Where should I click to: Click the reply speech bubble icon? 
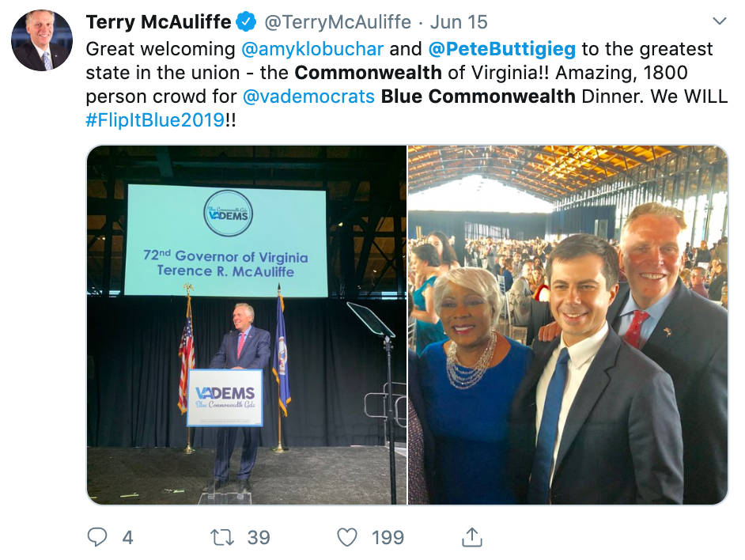coord(96,538)
